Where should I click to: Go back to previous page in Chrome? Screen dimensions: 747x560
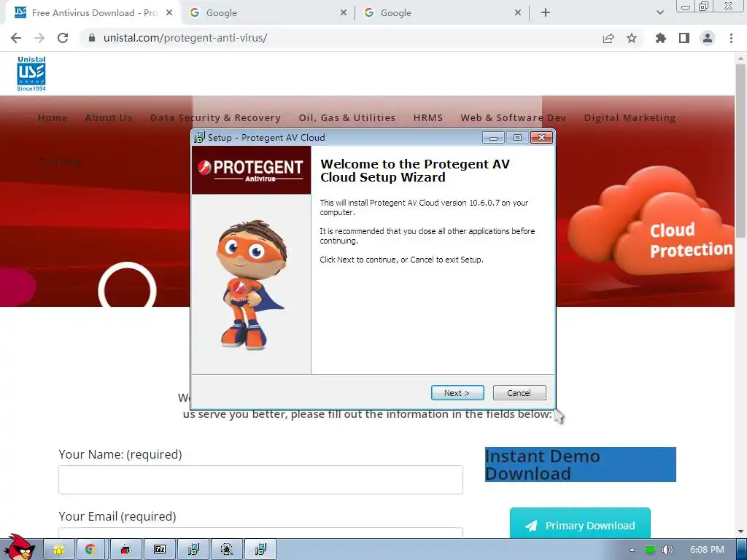(x=16, y=38)
